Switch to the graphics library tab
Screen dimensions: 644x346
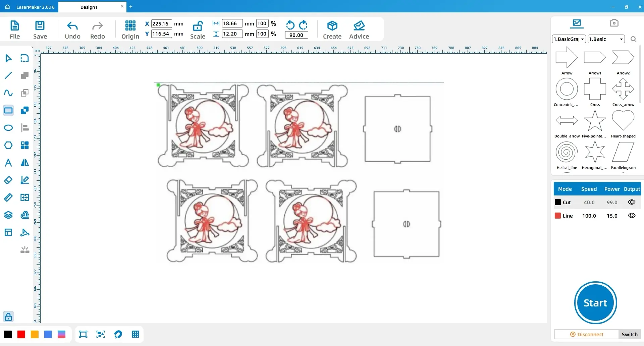pyautogui.click(x=577, y=23)
